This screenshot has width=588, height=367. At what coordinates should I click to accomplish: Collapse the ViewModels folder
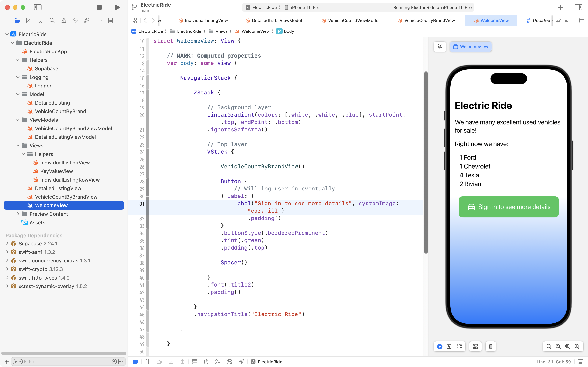(18, 120)
